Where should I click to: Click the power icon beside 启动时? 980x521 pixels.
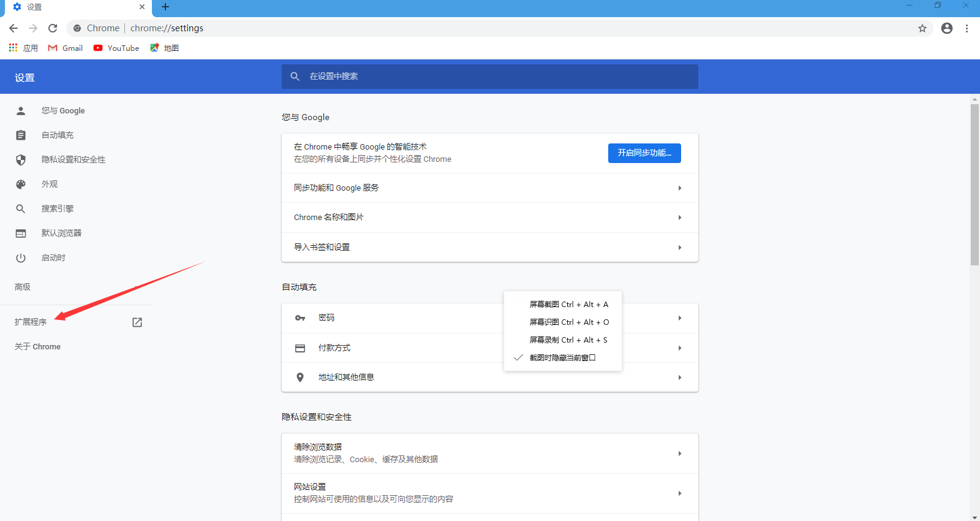21,258
